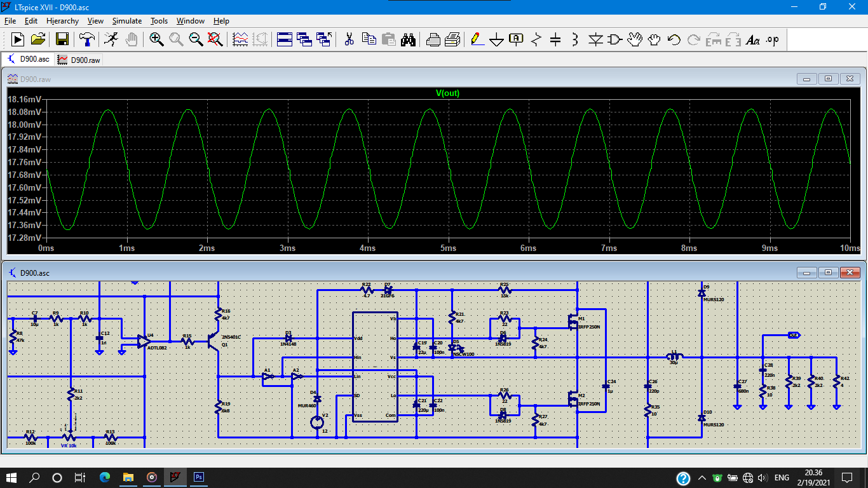
Task: Click the autorange waveform plot icon
Action: coord(240,39)
